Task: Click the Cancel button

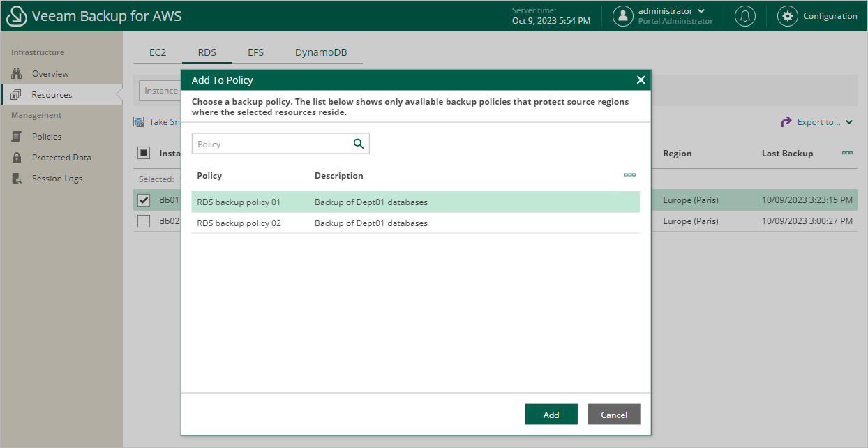Action: pyautogui.click(x=614, y=415)
